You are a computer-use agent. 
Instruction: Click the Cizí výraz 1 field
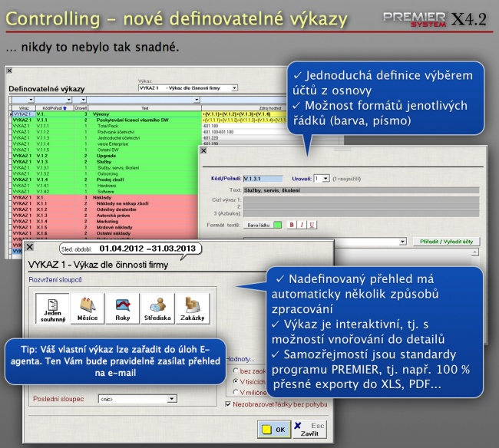pyautogui.click(x=362, y=200)
